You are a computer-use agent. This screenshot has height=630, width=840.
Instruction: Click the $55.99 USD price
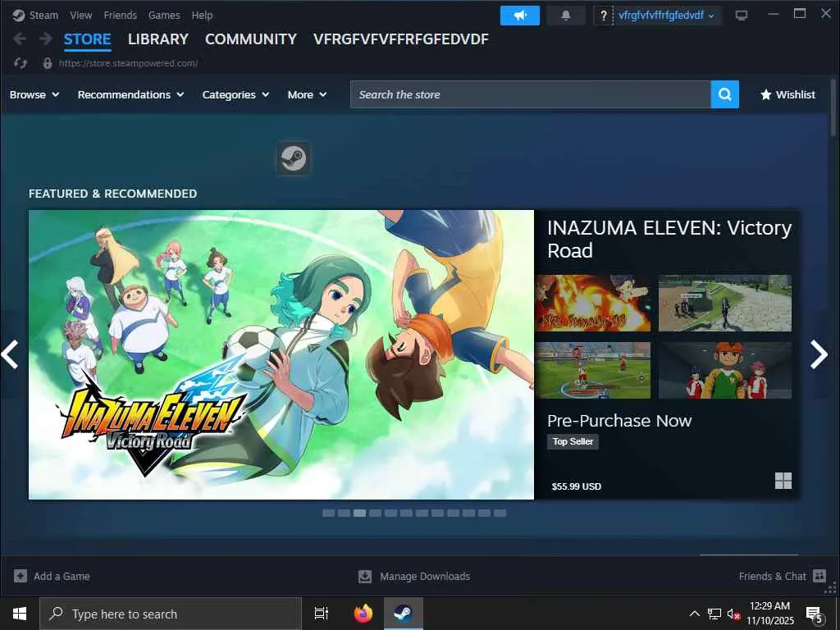pos(577,486)
